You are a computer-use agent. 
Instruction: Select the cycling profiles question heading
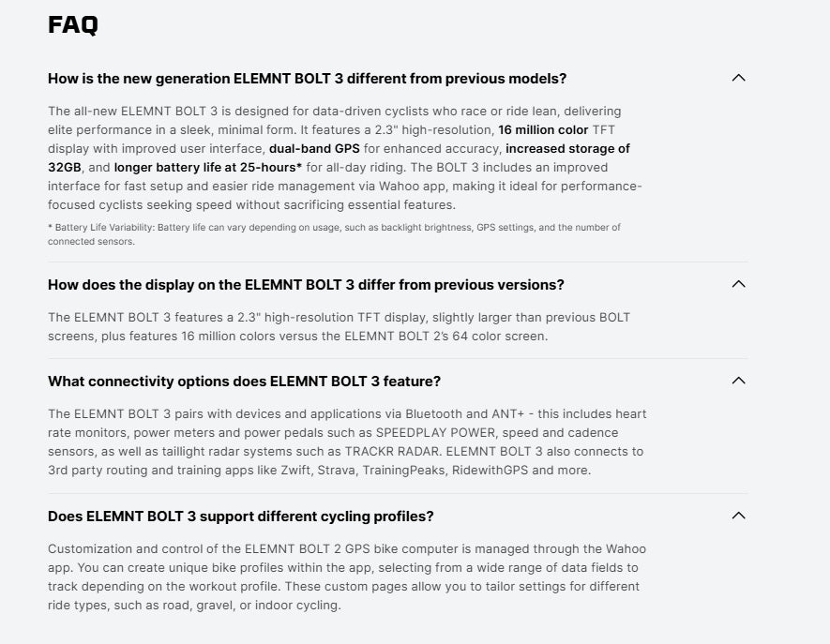click(x=240, y=516)
